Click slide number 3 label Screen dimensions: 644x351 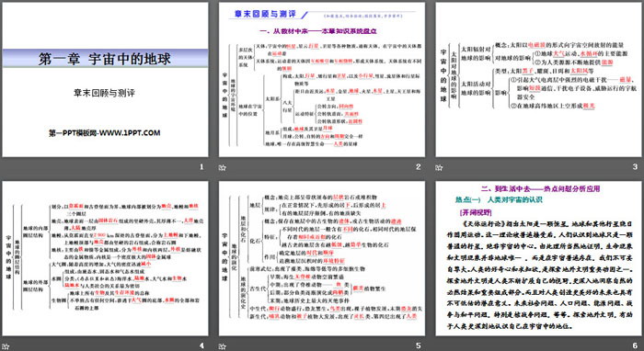pyautogui.click(x=635, y=167)
